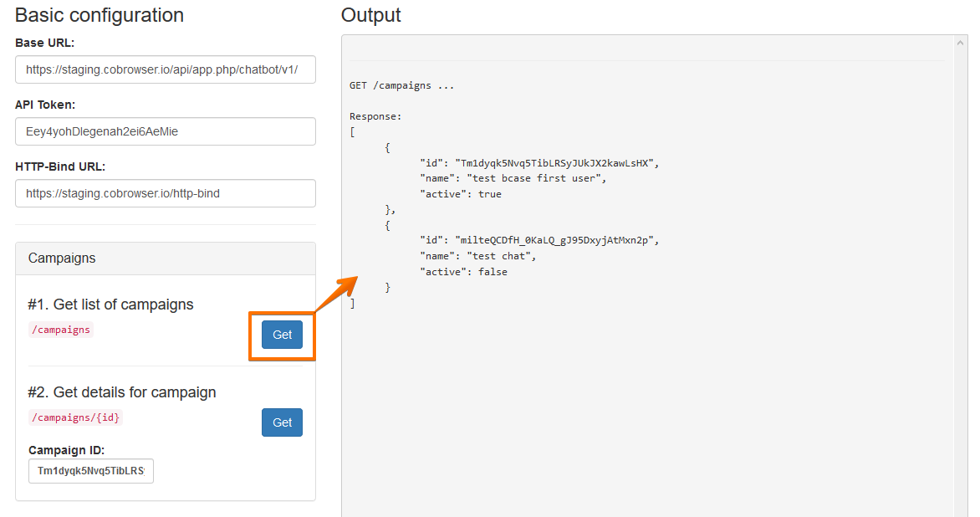
Task: Click the Campaign ID input box
Action: (90, 471)
